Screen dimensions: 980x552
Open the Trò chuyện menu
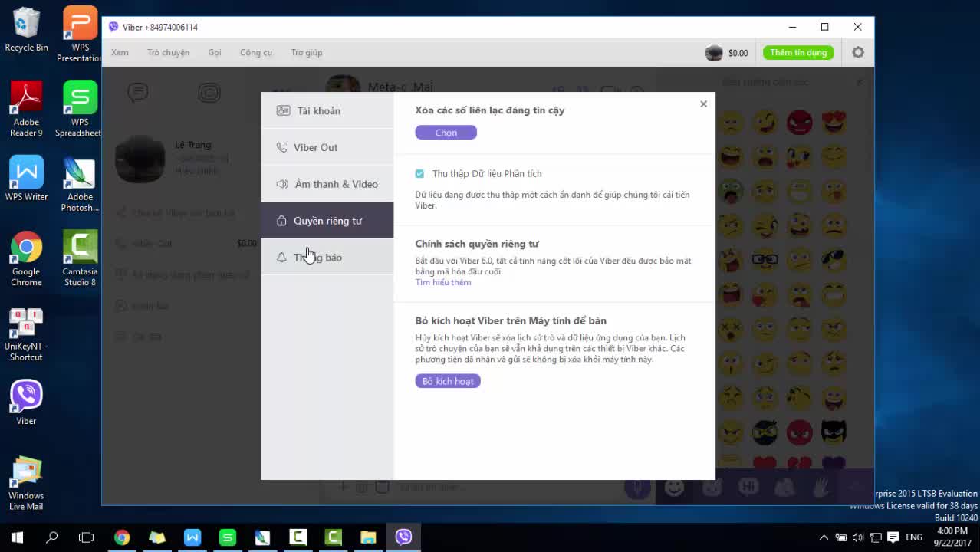coord(169,53)
